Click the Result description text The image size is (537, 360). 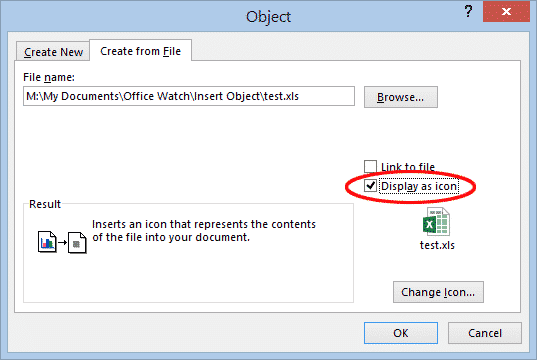tap(204, 231)
